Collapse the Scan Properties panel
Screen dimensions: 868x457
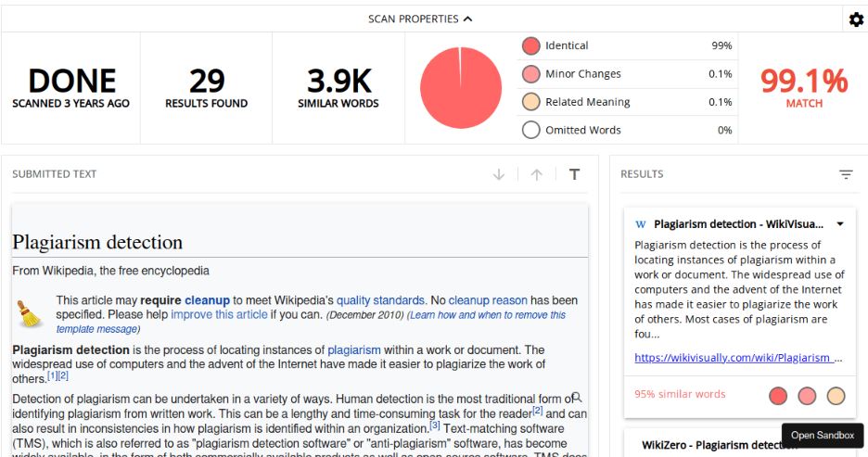pos(420,19)
